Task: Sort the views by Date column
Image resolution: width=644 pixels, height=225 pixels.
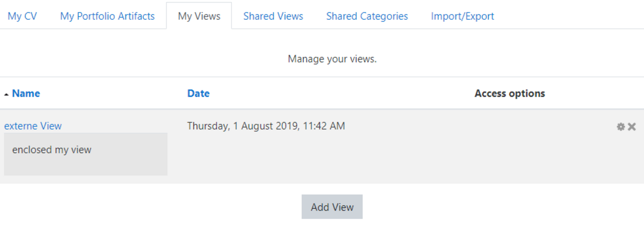Action: [x=198, y=93]
